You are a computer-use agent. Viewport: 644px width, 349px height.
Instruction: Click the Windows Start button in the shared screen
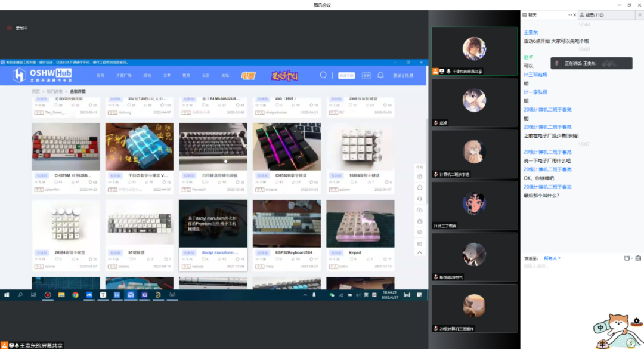(7, 295)
